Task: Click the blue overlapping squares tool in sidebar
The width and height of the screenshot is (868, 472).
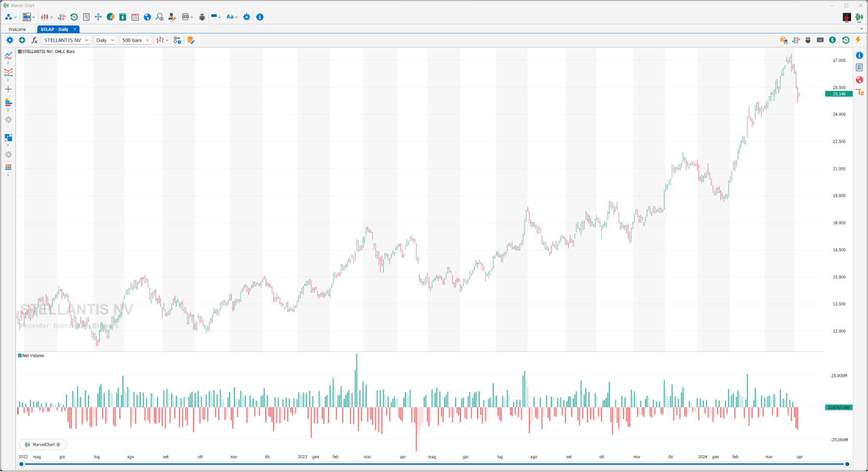Action: tap(8, 138)
